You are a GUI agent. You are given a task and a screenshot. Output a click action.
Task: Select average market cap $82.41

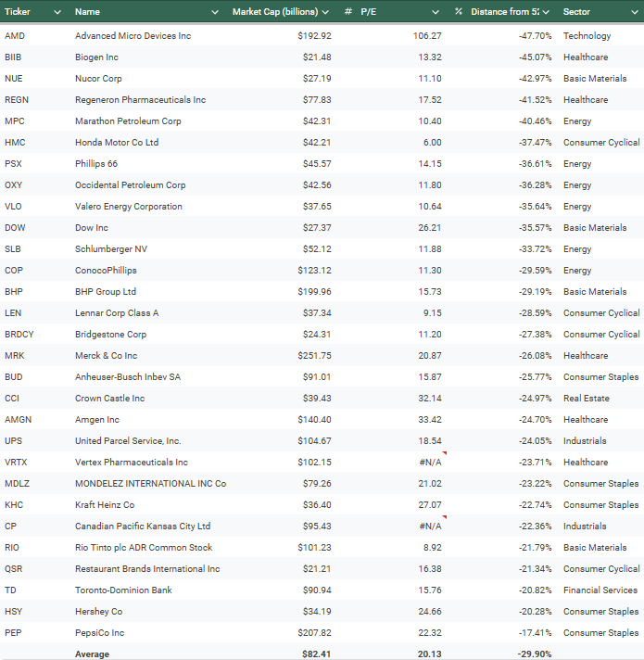pyautogui.click(x=316, y=654)
